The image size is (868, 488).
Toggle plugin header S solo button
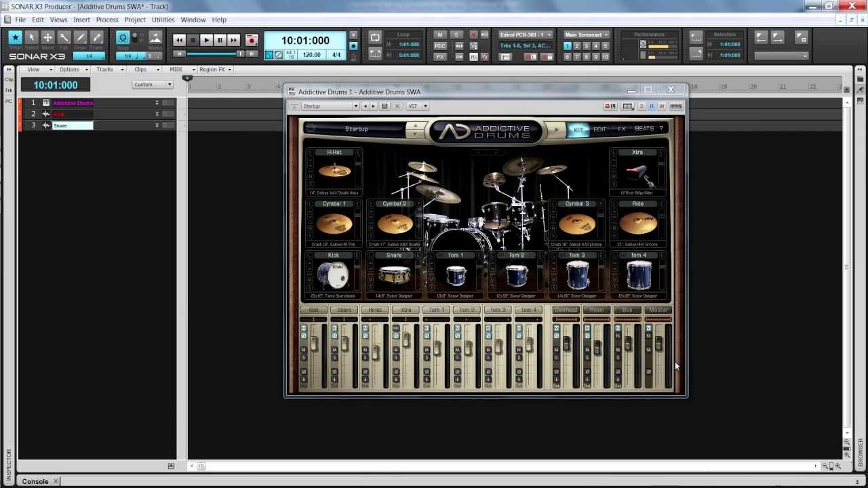point(642,106)
